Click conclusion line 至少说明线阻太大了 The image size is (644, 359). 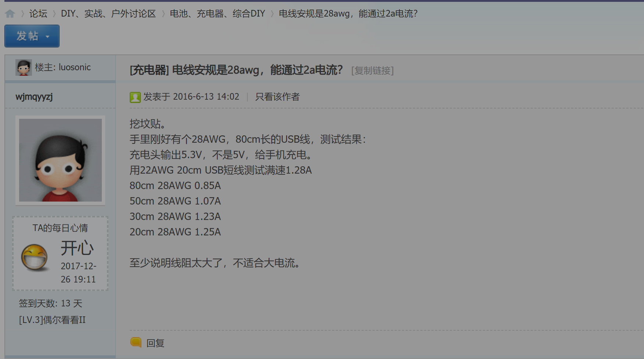(x=215, y=263)
